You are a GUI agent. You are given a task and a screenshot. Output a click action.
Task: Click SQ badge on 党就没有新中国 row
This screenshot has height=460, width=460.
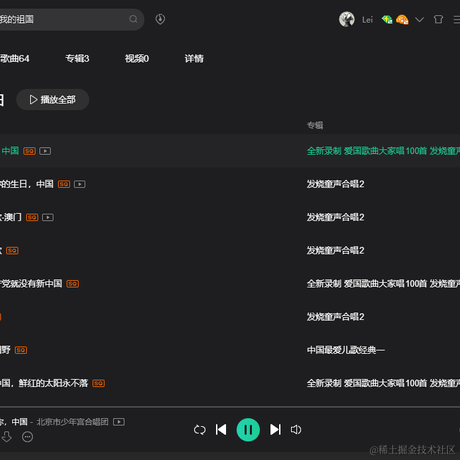[x=73, y=284]
